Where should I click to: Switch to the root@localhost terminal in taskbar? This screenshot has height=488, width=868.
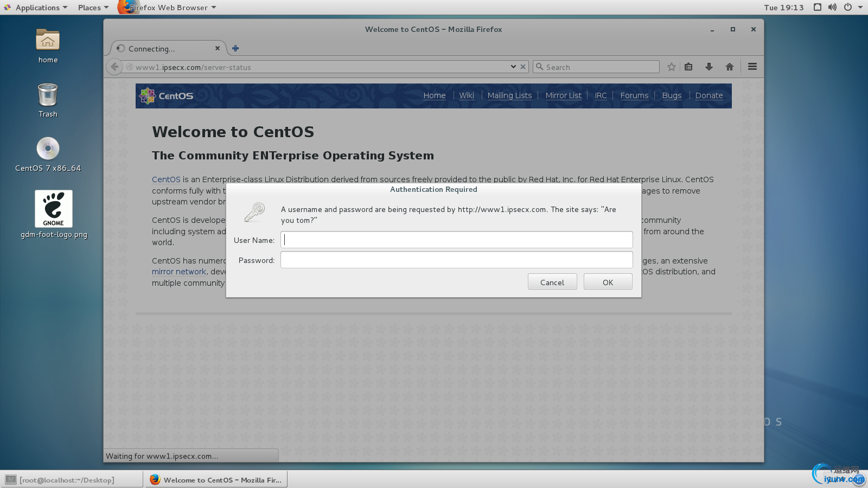[x=73, y=480]
